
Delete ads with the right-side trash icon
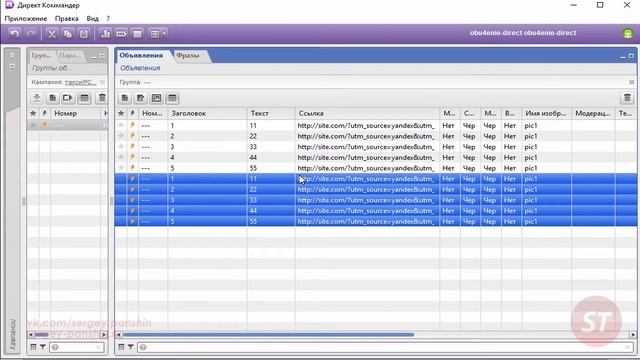pyautogui.click(x=627, y=98)
